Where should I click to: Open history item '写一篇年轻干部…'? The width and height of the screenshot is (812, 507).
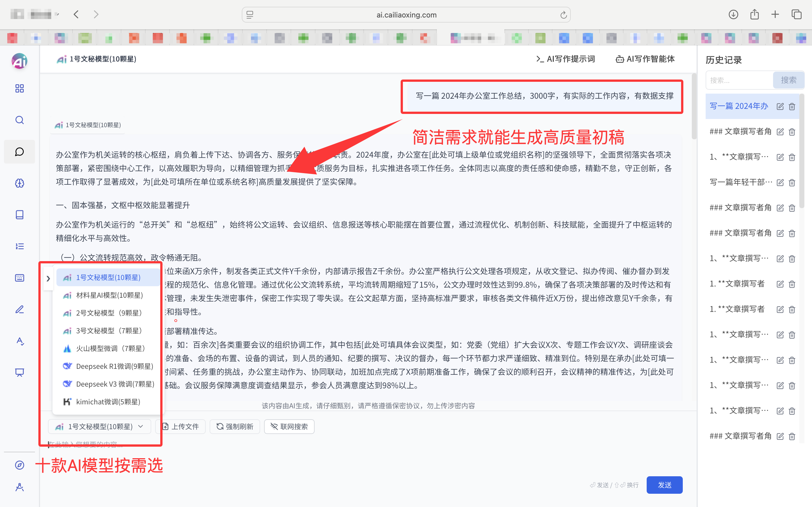(741, 182)
